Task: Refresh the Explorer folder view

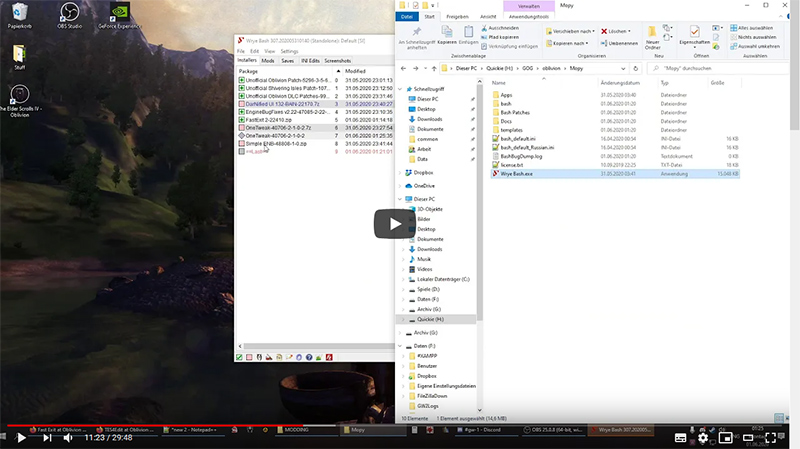Action: 635,68
